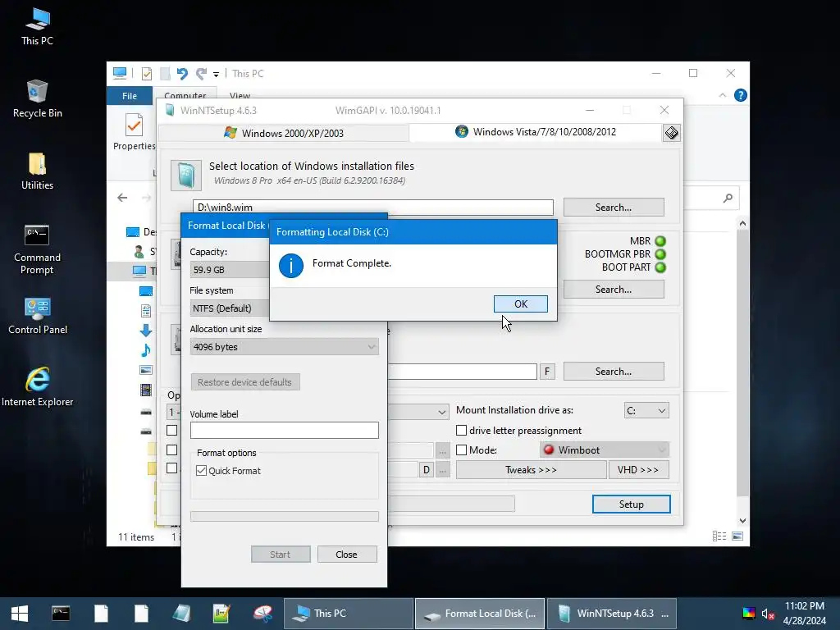The height and width of the screenshot is (630, 840).
Task: Switch to Windows Vista/7/8/10/2008/2012 tab
Action: point(536,132)
